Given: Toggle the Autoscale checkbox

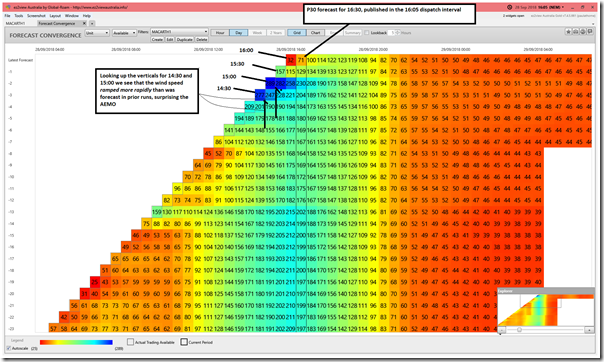Looking at the screenshot, I should tap(9, 349).
